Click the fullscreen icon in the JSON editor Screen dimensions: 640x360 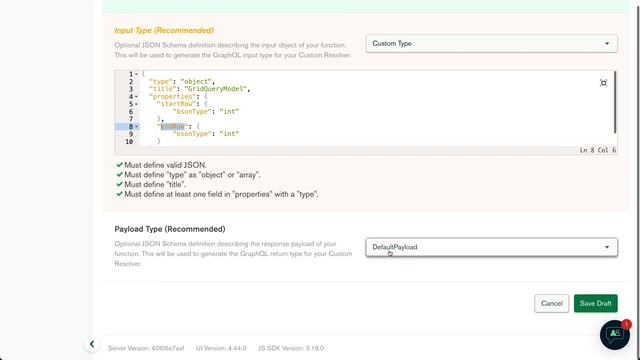pos(603,83)
